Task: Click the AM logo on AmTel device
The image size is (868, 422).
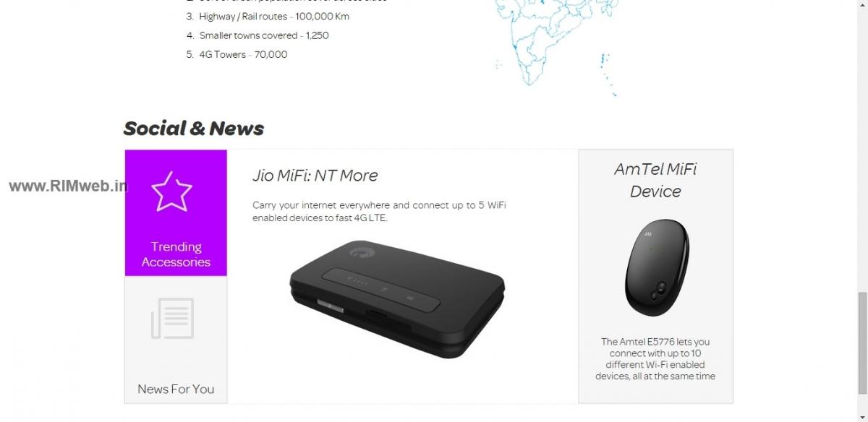Action: coord(647,234)
